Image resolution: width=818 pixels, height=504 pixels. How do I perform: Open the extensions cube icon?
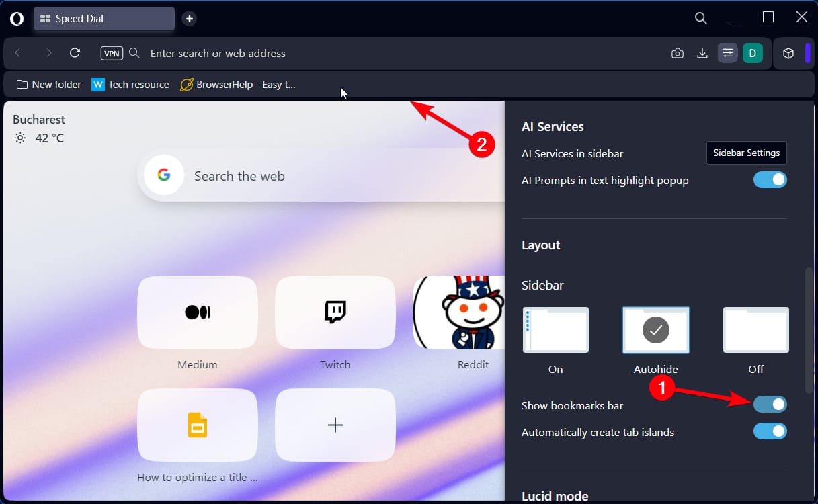[x=789, y=53]
